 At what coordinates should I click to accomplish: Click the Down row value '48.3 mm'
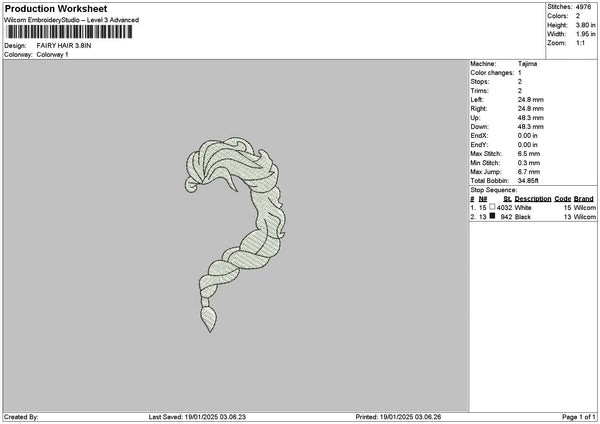tap(531, 127)
